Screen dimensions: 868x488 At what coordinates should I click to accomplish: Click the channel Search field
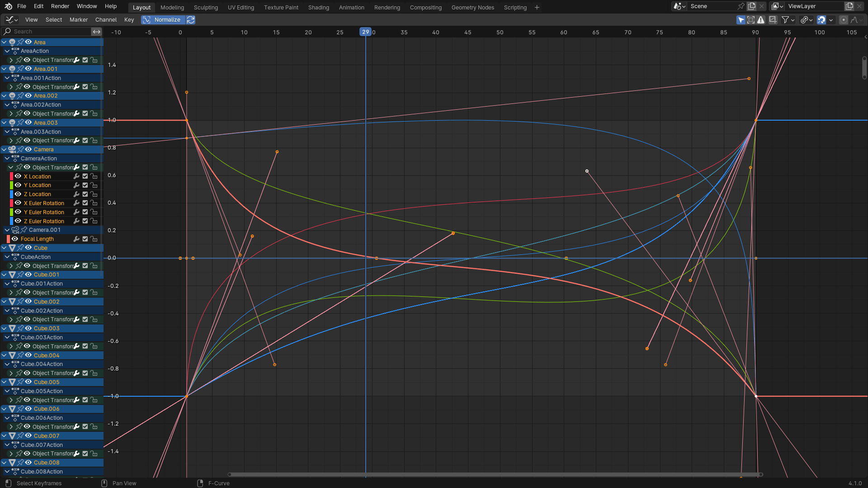tap(50, 32)
